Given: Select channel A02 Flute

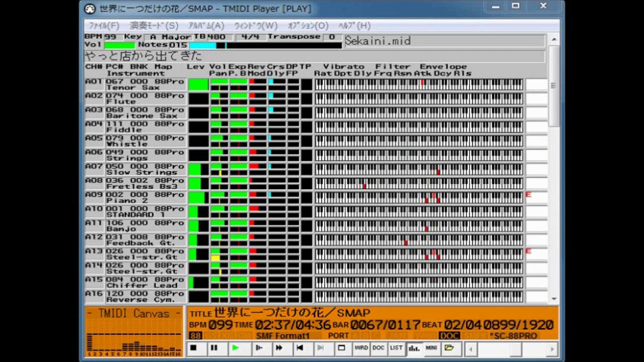Looking at the screenshot, I should pyautogui.click(x=135, y=99).
